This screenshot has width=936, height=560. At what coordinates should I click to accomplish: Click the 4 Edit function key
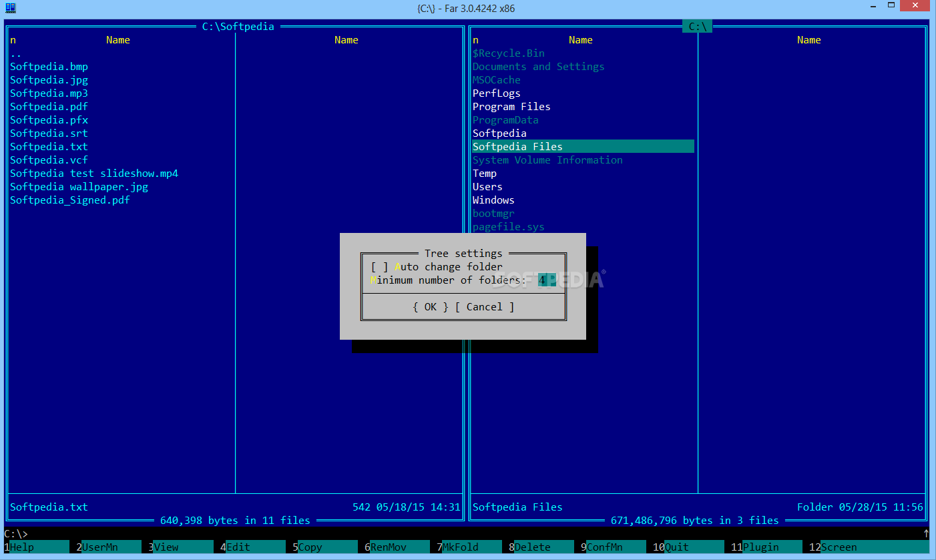click(252, 547)
